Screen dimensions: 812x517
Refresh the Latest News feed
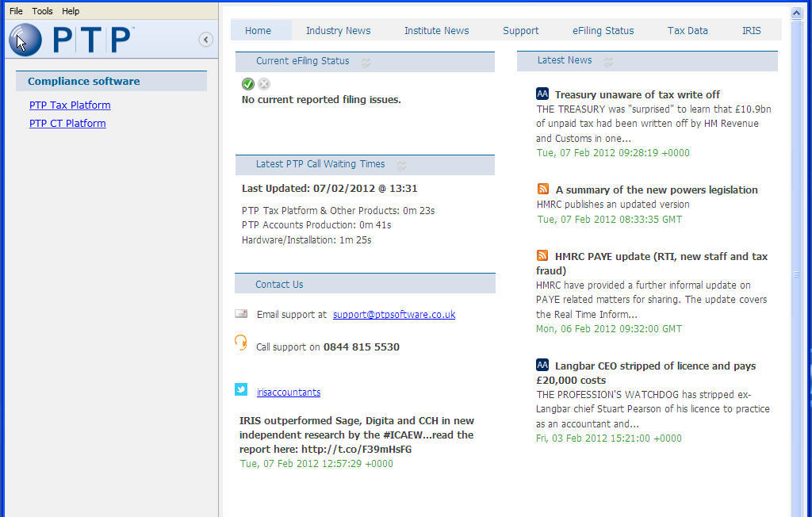coord(608,60)
